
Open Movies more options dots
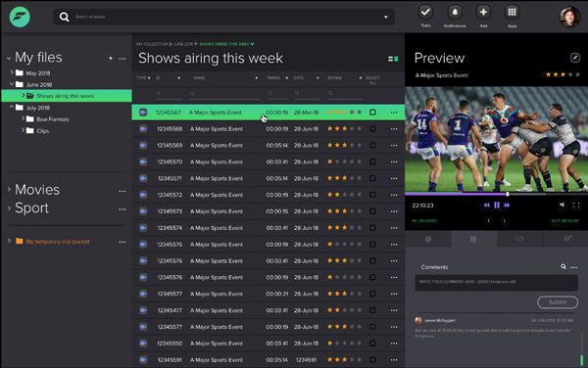(122, 191)
